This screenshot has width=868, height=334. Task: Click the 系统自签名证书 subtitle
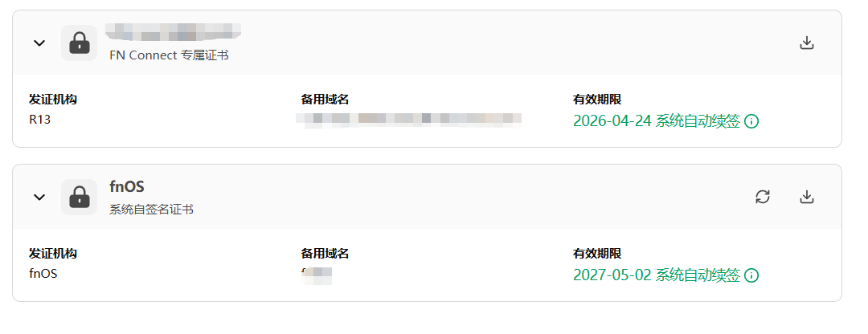click(x=151, y=210)
